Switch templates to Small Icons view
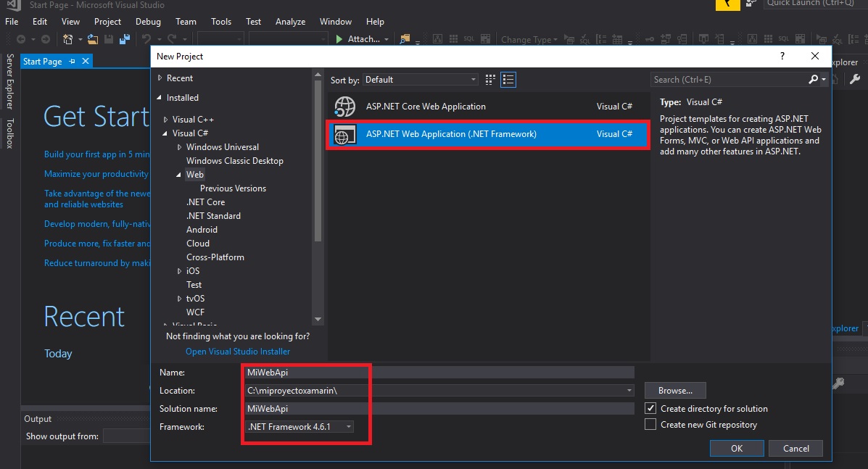Viewport: 868px width, 469px height. (490, 80)
